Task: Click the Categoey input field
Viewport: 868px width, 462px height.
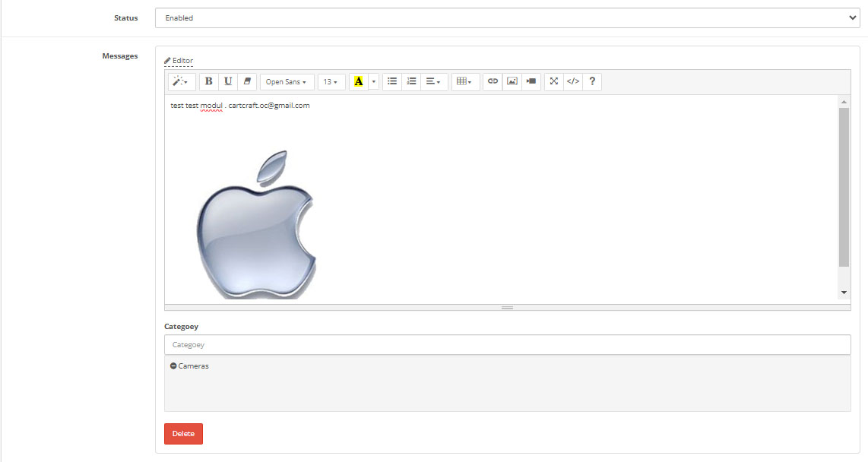Action: [x=507, y=345]
